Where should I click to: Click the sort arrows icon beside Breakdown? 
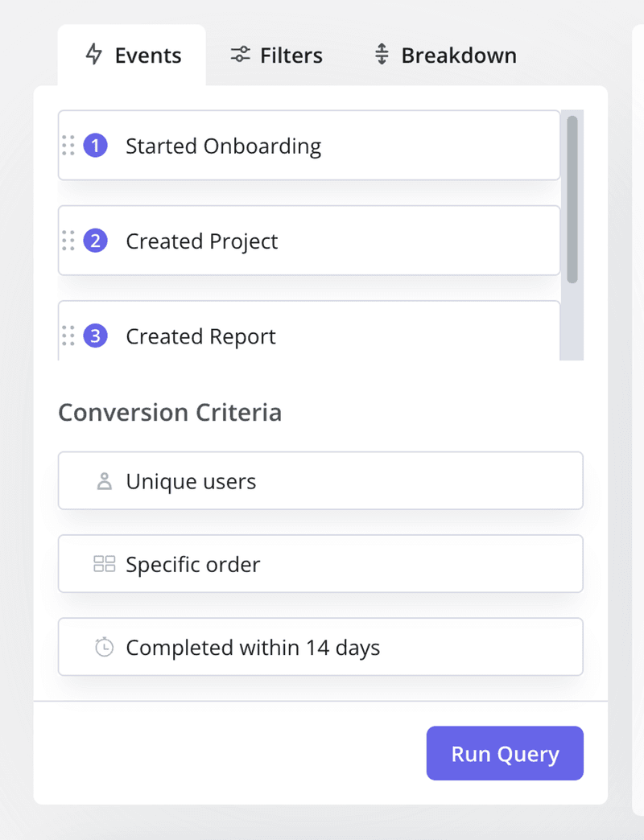380,55
